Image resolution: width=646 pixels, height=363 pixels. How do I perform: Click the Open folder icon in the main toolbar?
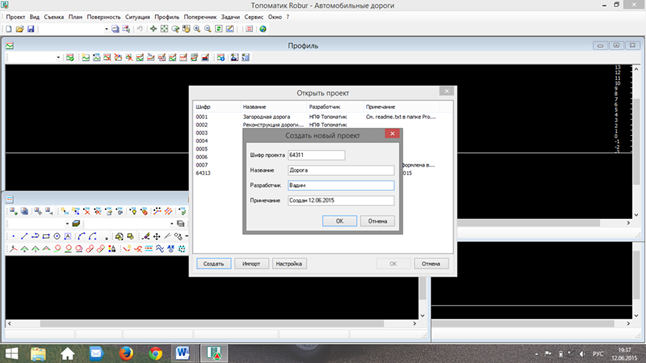click(x=19, y=29)
